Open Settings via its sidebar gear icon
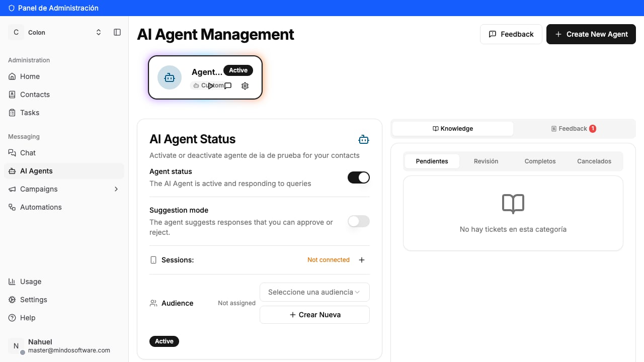This screenshot has width=644, height=362. coord(12,300)
